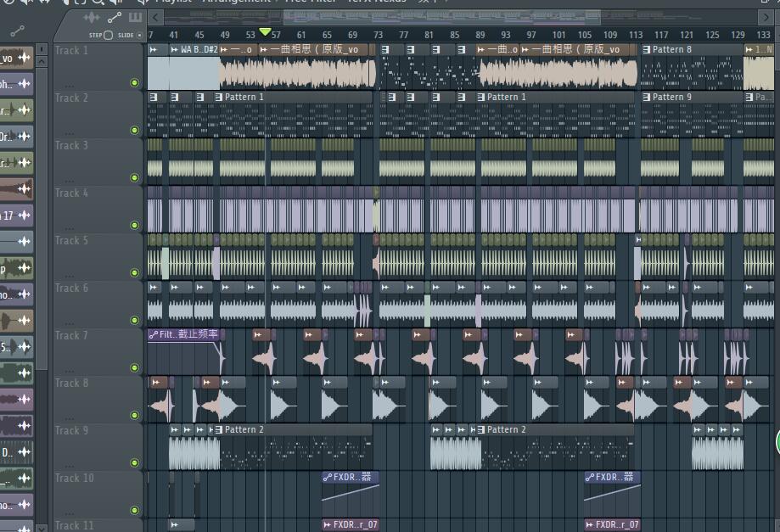780x532 pixels.
Task: Open the Pattern 8 clip menu icon
Action: click(646, 50)
